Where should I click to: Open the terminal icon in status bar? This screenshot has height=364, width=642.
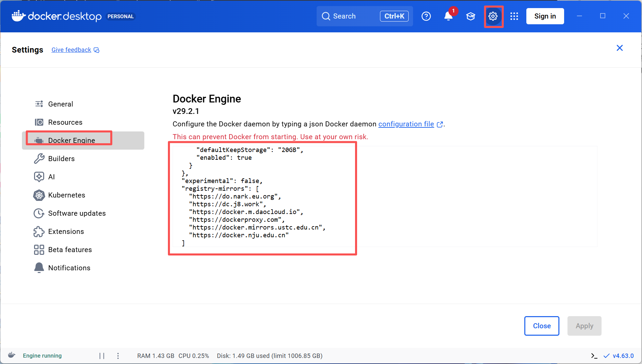[x=594, y=356]
